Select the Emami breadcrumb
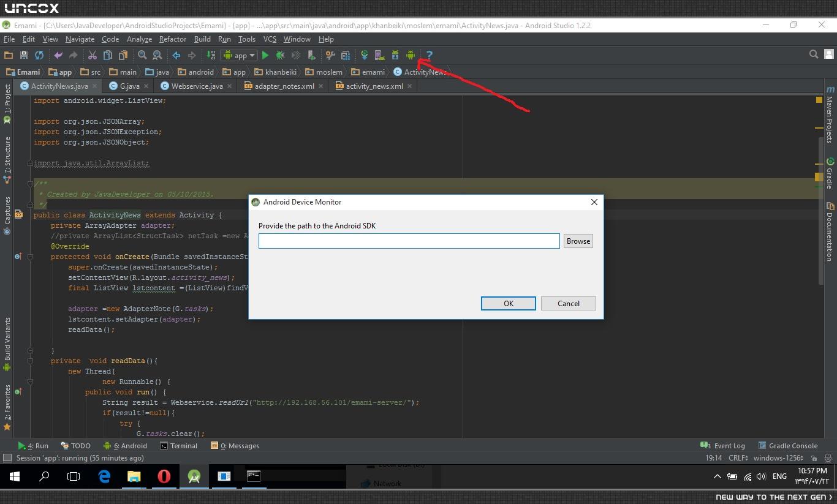The width and height of the screenshot is (837, 504). (x=23, y=72)
